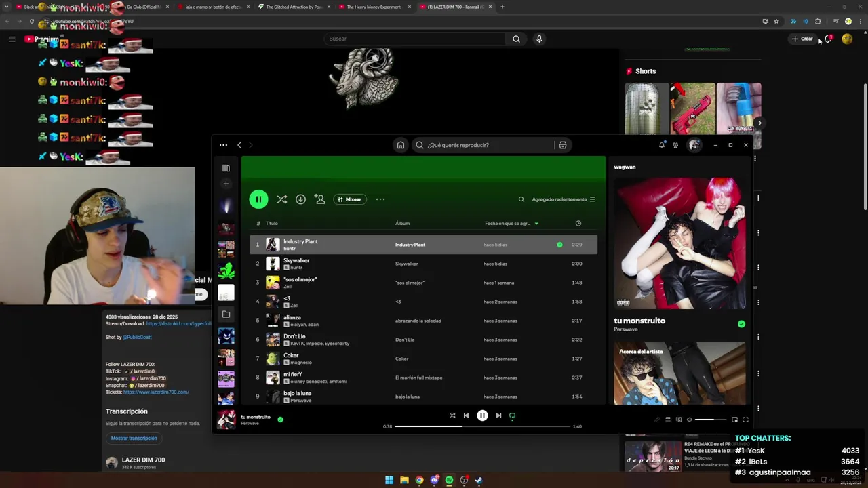Click Mostrar transcripción on YouTube page
This screenshot has width=868, height=488.
134,438
